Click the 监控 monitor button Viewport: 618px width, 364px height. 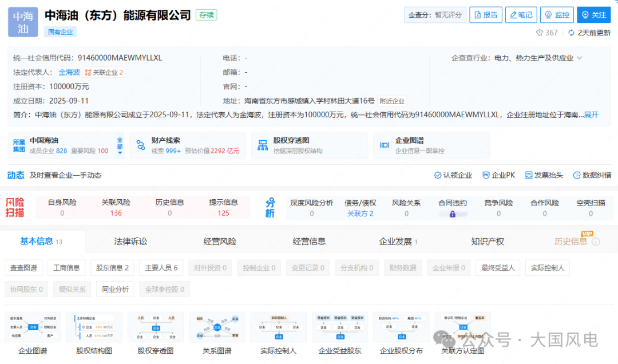pyautogui.click(x=556, y=15)
